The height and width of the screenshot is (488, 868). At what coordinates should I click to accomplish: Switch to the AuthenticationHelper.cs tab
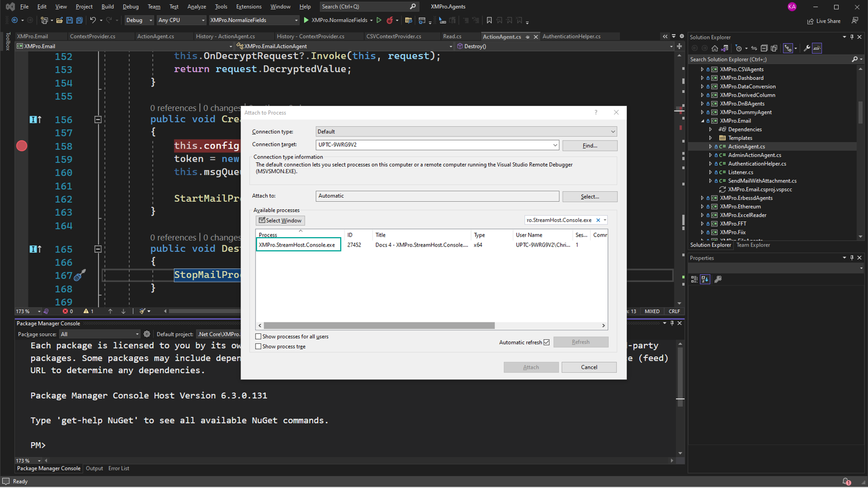coord(571,37)
